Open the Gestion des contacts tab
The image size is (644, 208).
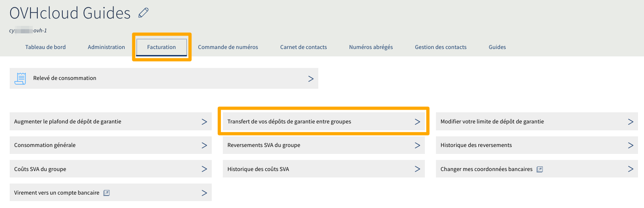tap(441, 47)
